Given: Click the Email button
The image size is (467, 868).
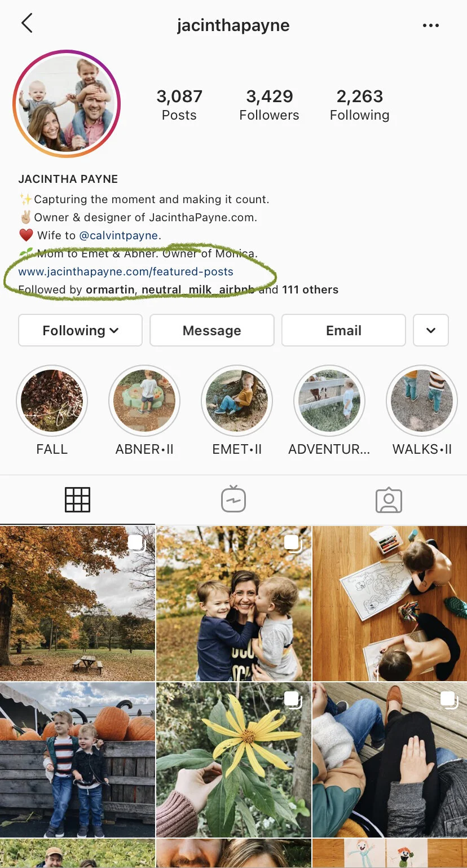Looking at the screenshot, I should click(x=343, y=330).
